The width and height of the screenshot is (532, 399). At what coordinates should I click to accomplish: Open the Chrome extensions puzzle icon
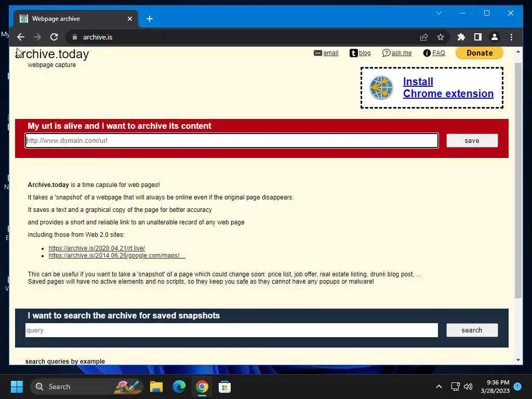pos(461,37)
